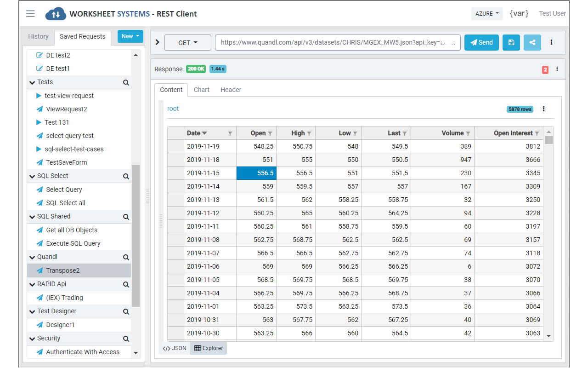This screenshot has width=588, height=368.
Task: Click the Worksheet Systems cloud logo
Action: (x=56, y=14)
